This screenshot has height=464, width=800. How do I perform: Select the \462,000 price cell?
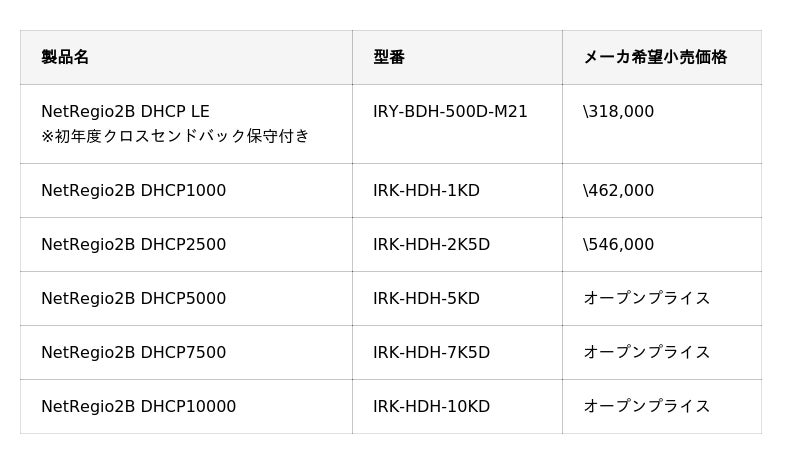[618, 191]
